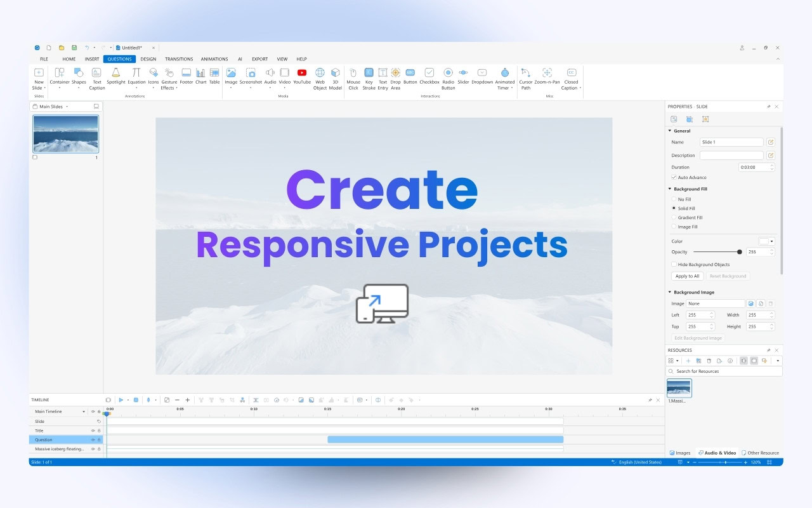Take a Screenshot from ribbon
Viewport: 812px width, 508px height.
click(x=251, y=76)
